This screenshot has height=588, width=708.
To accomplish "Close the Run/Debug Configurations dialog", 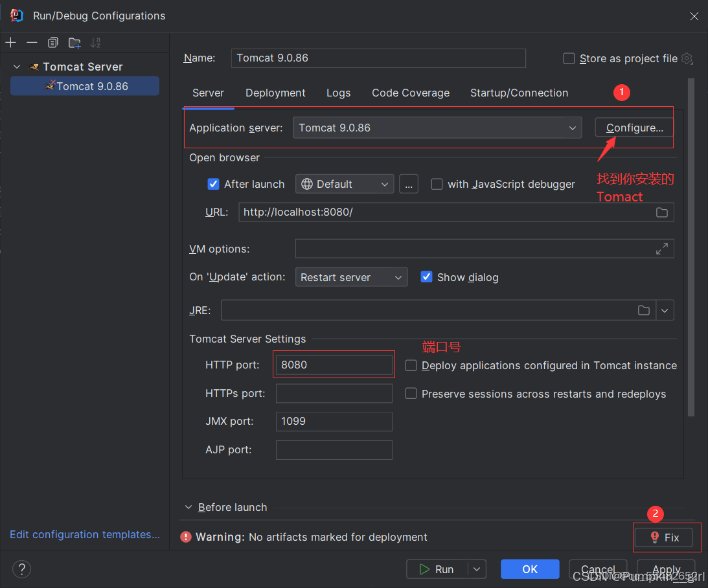I will (694, 16).
